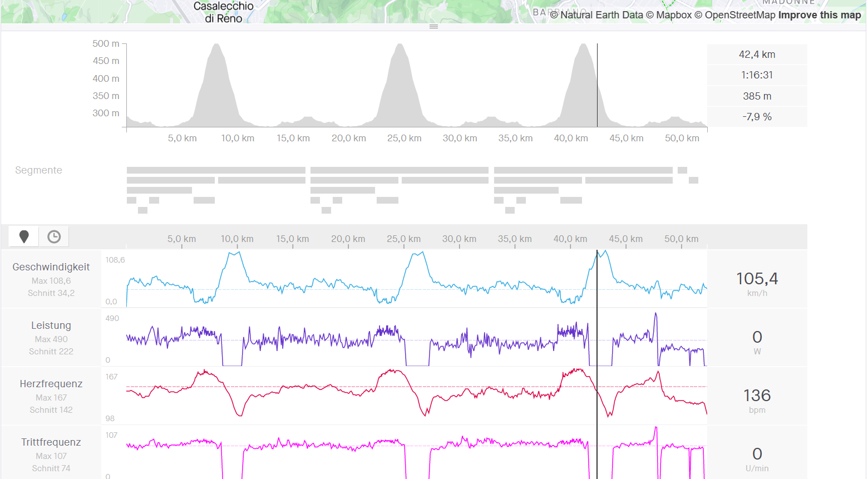
Task: Click the -7,9 % gradient readout
Action: 757,117
